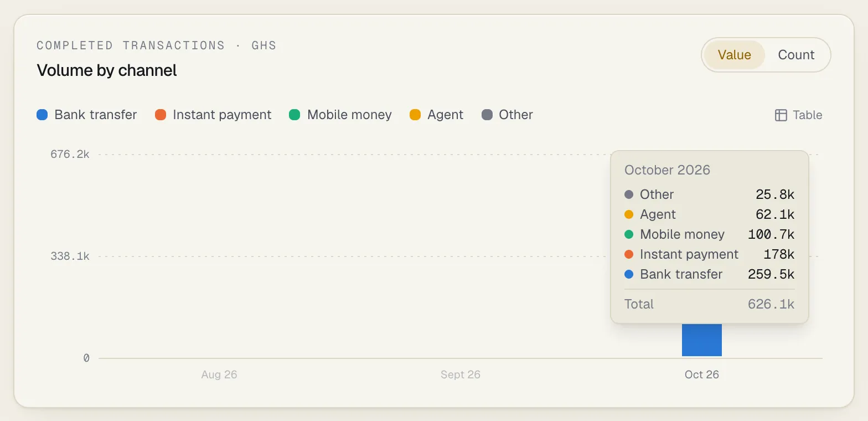Click the 259.5k Bank transfer tooltip value

[x=771, y=274]
